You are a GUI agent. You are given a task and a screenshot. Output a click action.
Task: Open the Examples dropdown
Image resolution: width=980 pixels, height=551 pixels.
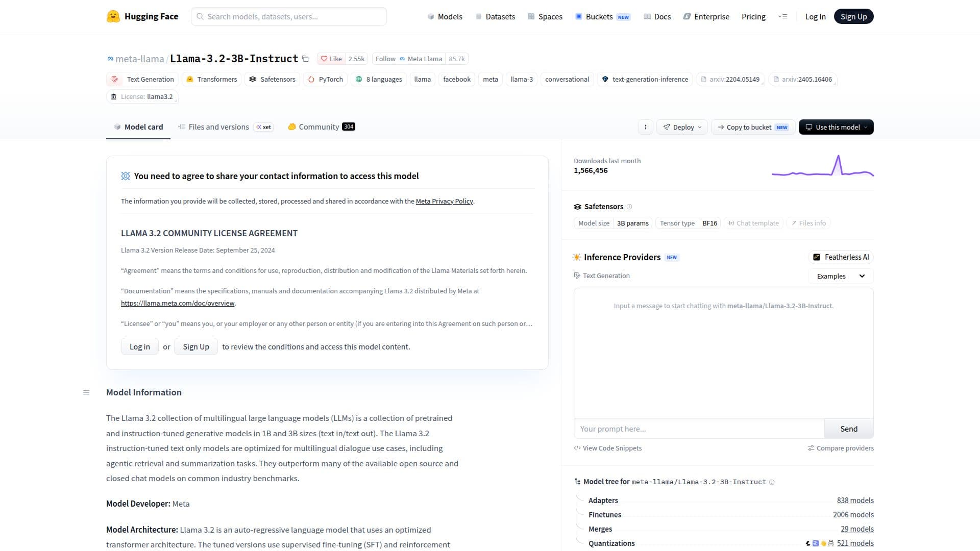tap(841, 276)
